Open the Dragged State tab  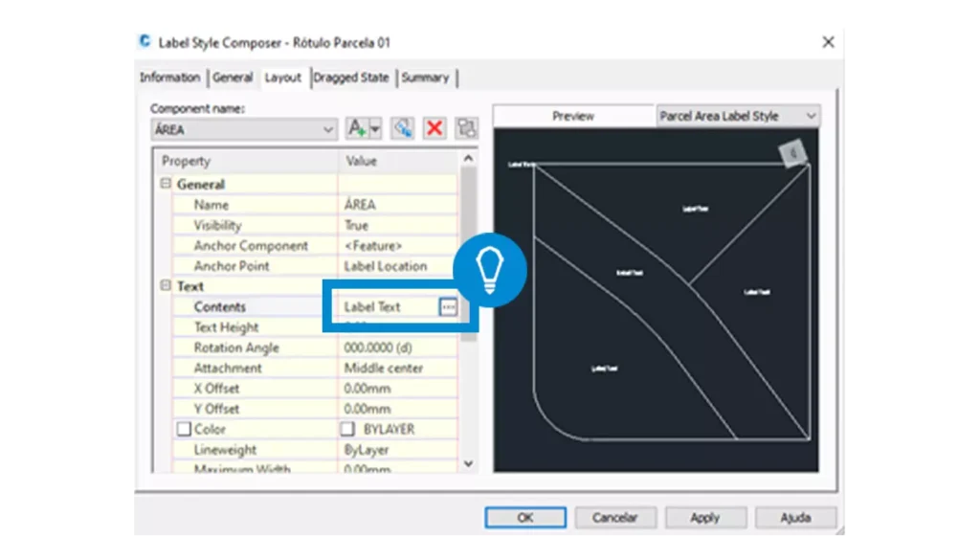click(x=351, y=78)
